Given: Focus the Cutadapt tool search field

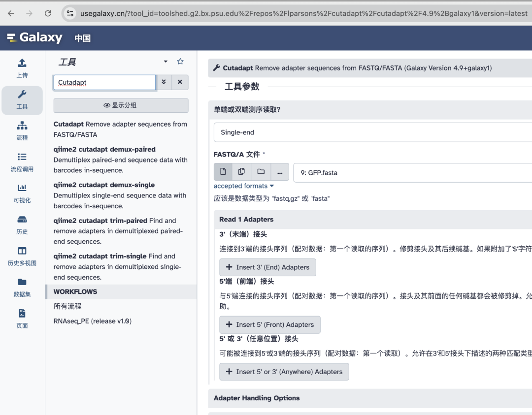Looking at the screenshot, I should coord(104,82).
